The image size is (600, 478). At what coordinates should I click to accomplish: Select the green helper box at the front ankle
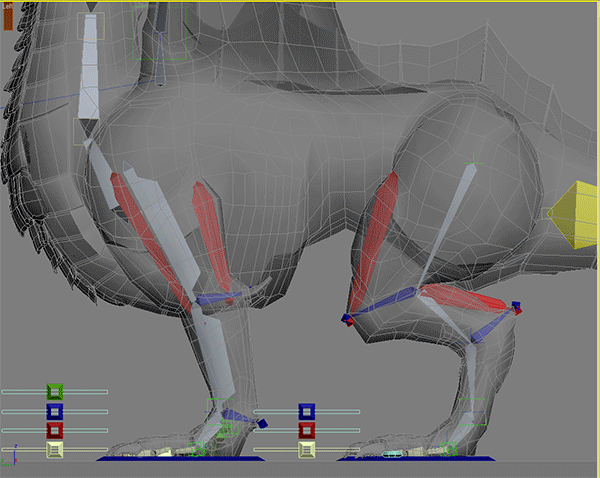(220, 412)
